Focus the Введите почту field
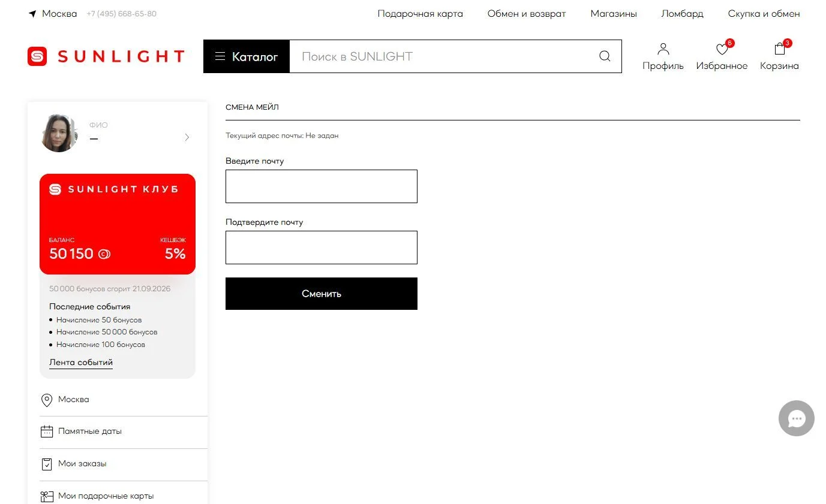The width and height of the screenshot is (826, 504). [322, 186]
